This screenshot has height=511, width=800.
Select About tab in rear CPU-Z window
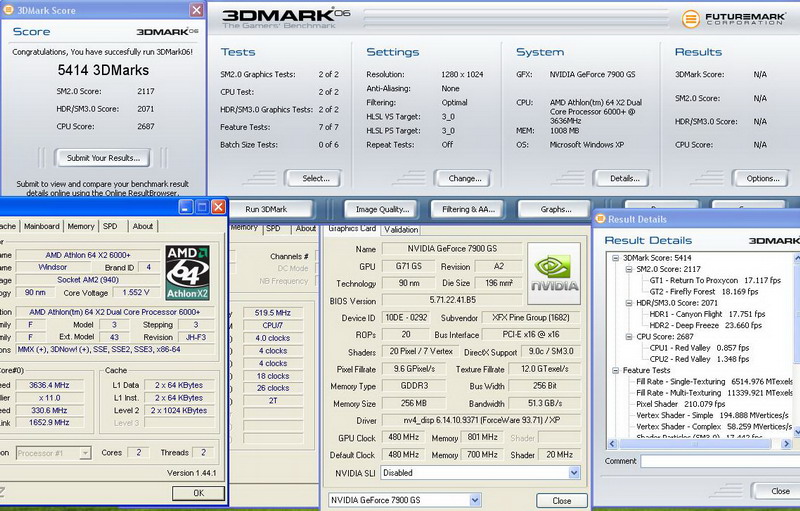click(305, 228)
